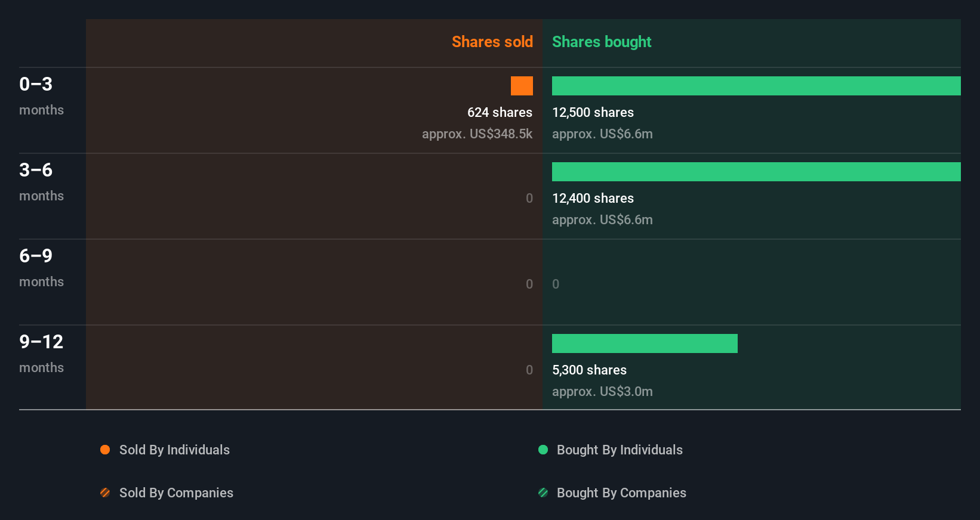Click the 12,400 shares value
The width and height of the screenshot is (980, 520).
(x=593, y=198)
